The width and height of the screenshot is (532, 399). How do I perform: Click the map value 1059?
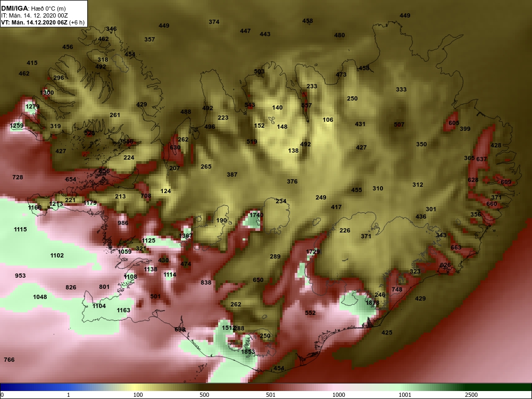coord(124,252)
